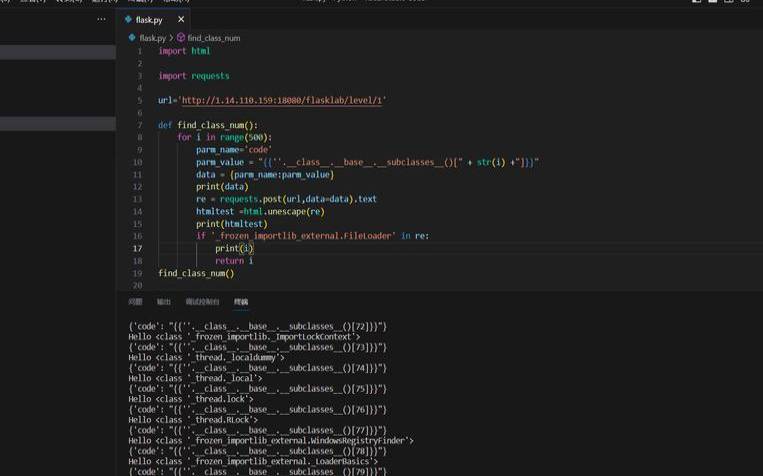Select the flask.py editor tab
Viewport: 763px width, 476px height.
[x=153, y=19]
